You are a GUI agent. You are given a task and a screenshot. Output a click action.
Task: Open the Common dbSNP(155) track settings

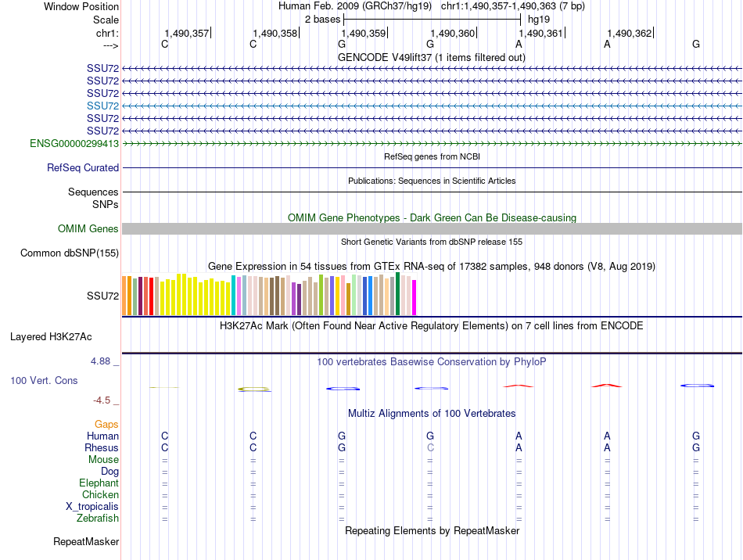(x=70, y=253)
